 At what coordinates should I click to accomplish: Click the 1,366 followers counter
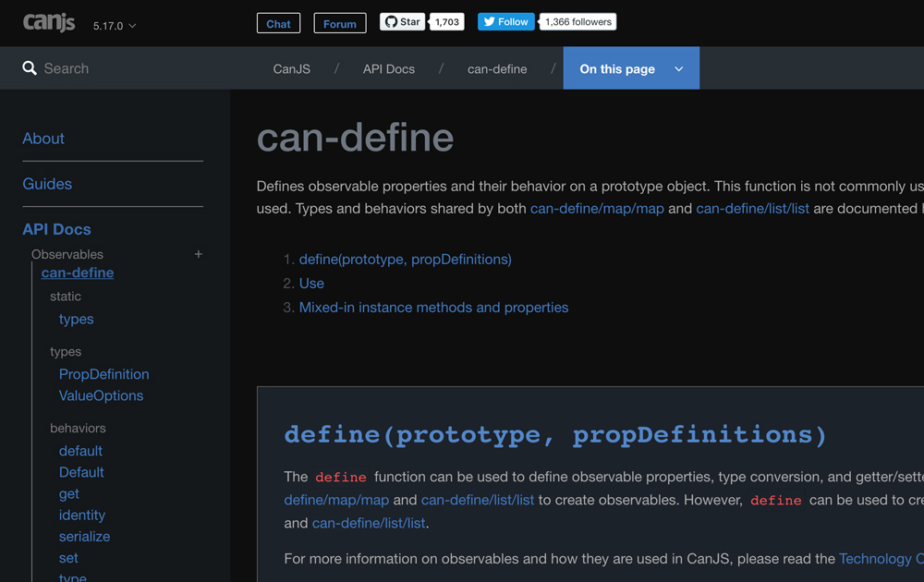pos(577,21)
